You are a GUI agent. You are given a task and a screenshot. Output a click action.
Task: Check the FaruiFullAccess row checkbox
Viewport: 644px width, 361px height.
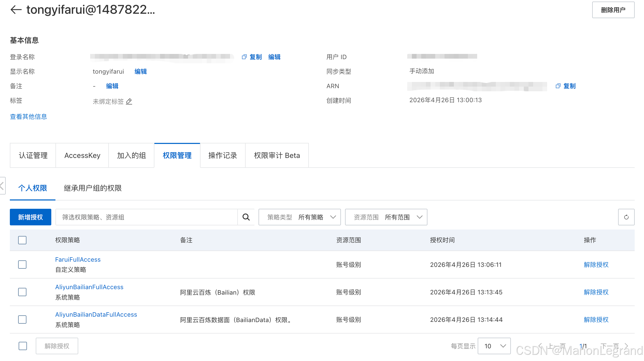click(22, 265)
